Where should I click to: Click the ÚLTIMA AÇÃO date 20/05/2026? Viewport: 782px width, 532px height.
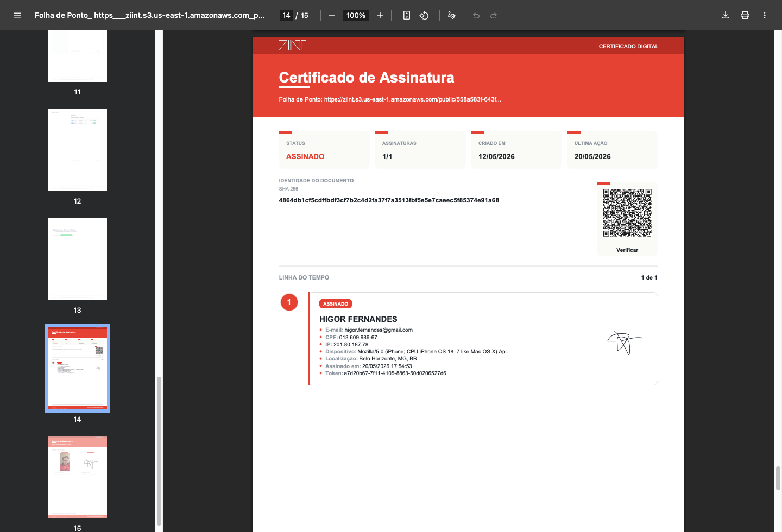click(592, 156)
